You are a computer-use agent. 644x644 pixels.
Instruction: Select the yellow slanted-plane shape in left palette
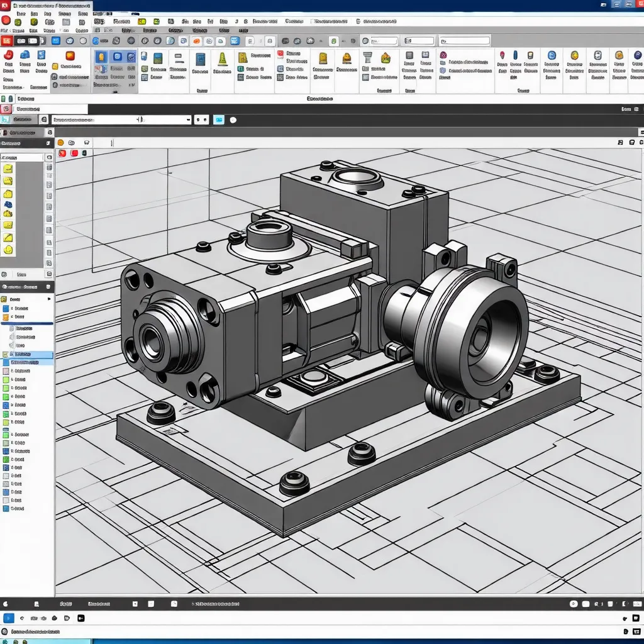(8, 237)
